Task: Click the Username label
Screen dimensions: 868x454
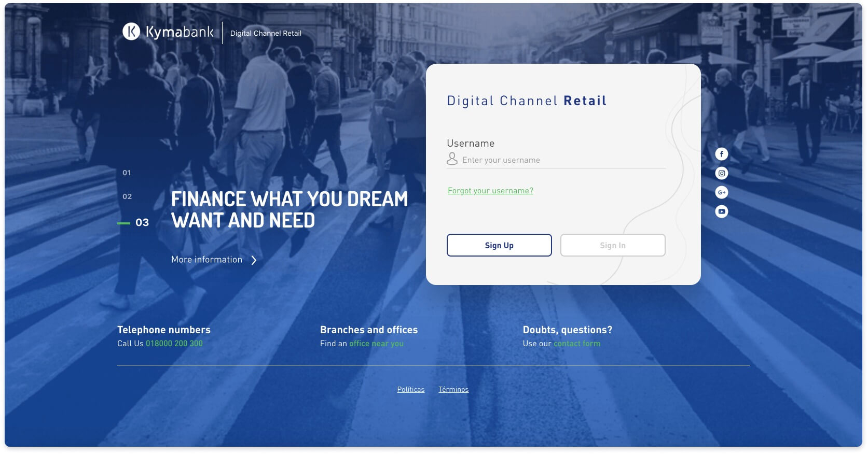Action: (x=471, y=143)
